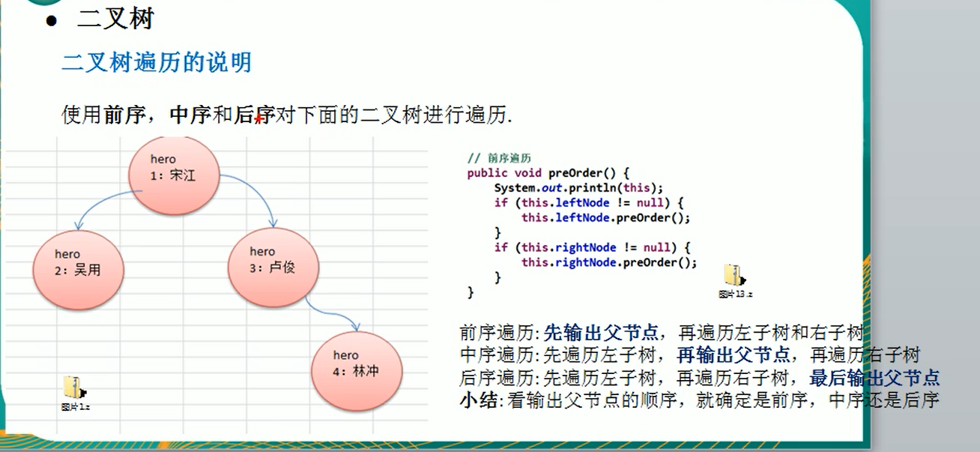Select the tree node '4: 林冲'
The image size is (980, 452).
(357, 370)
